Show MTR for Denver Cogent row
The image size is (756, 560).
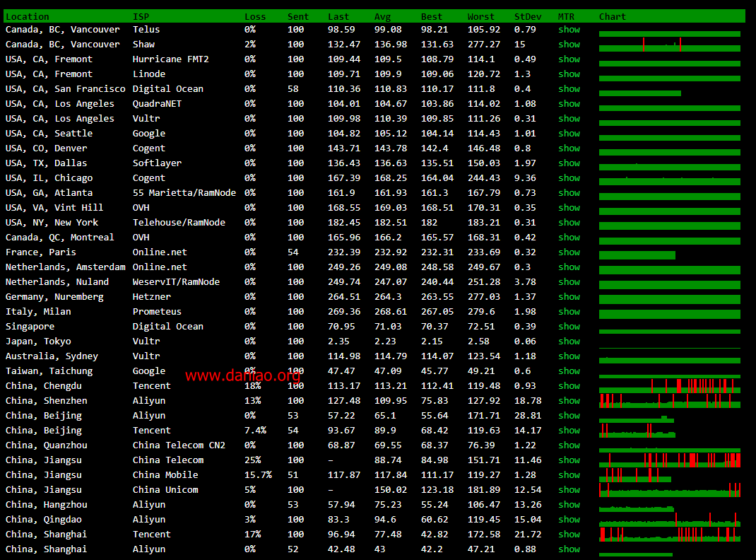point(569,148)
